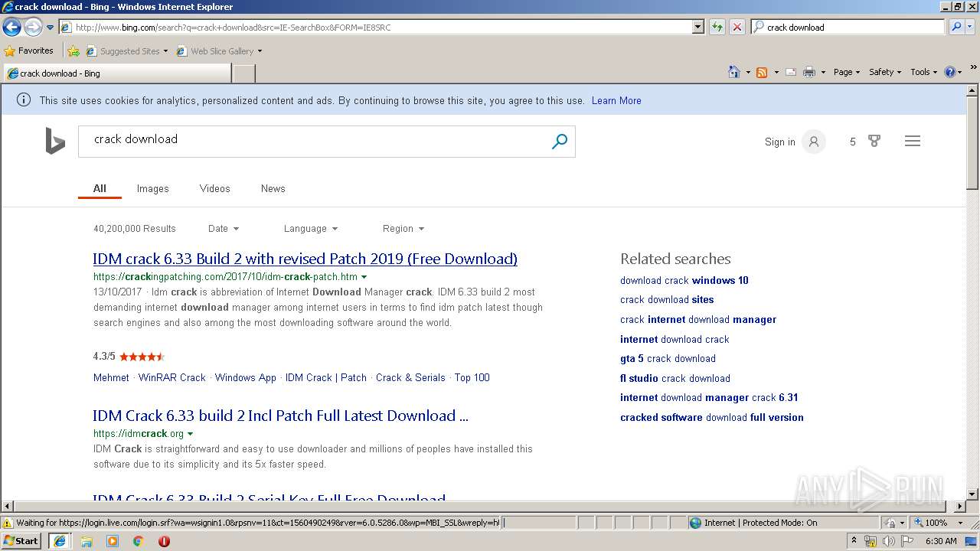This screenshot has width=980, height=551.
Task: Click the network tray icon
Action: point(871,541)
